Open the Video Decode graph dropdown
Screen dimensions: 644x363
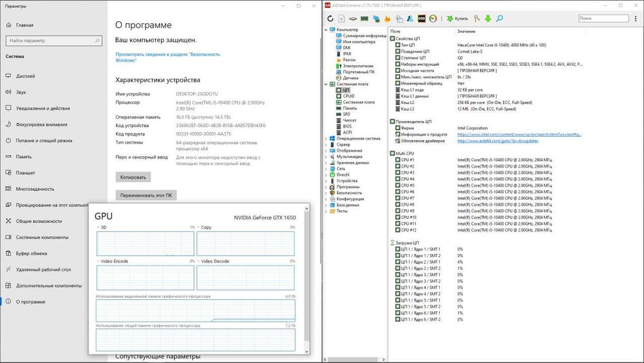tap(198, 262)
